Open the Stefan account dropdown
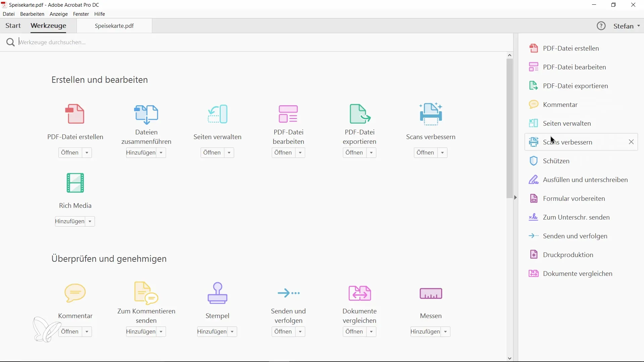 pyautogui.click(x=627, y=26)
